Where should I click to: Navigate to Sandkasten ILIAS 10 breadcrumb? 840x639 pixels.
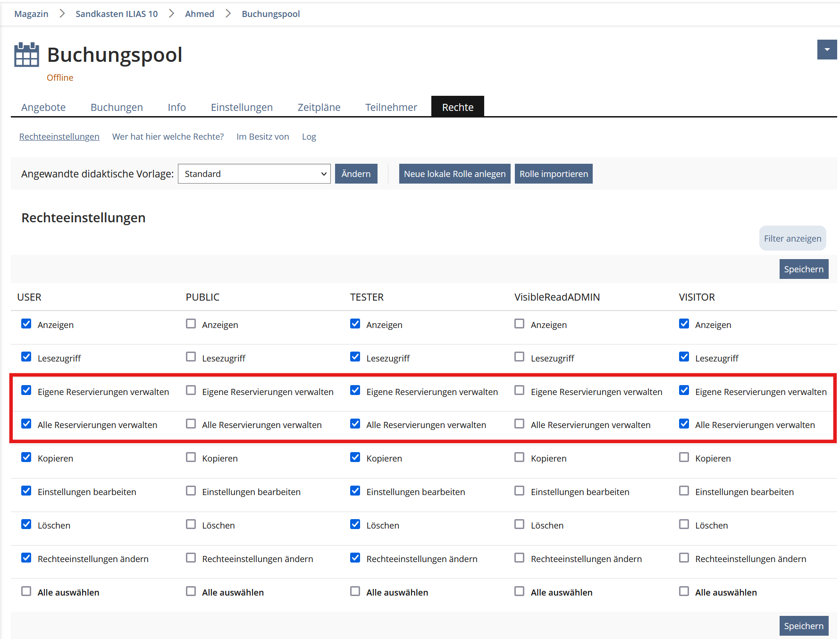pyautogui.click(x=117, y=14)
